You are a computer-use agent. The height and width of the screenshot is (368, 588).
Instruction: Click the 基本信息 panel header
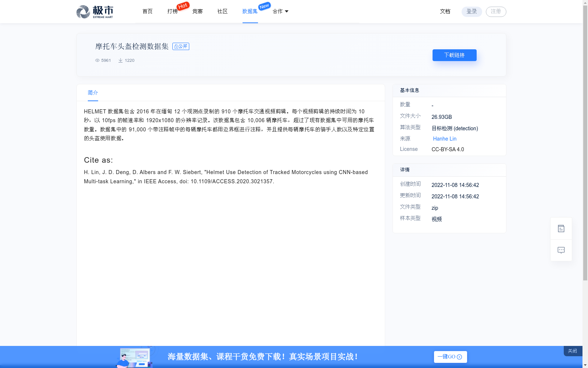[x=449, y=91]
